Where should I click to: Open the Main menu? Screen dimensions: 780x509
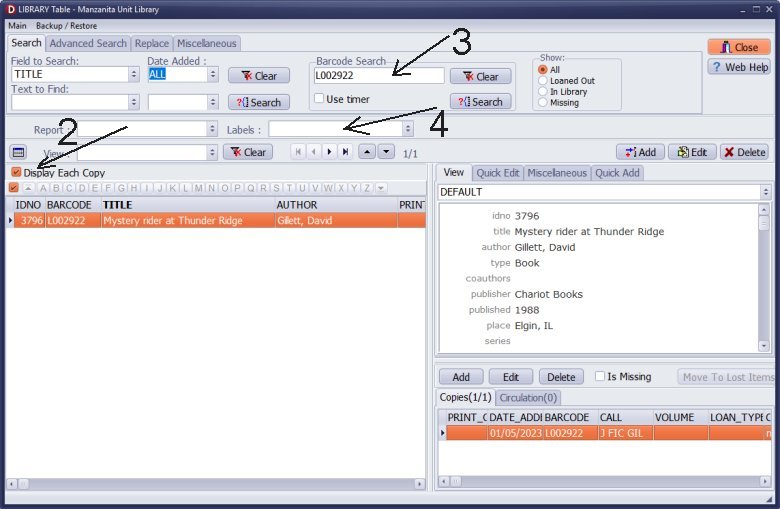[17, 25]
